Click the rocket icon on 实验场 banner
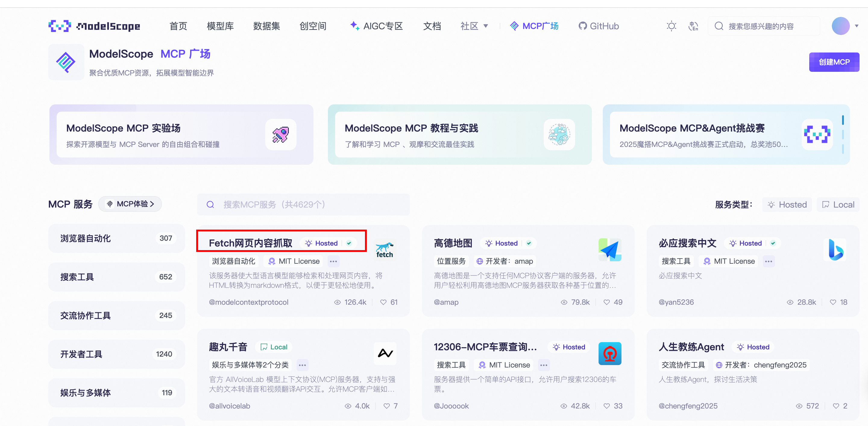This screenshot has height=426, width=868. (x=280, y=135)
